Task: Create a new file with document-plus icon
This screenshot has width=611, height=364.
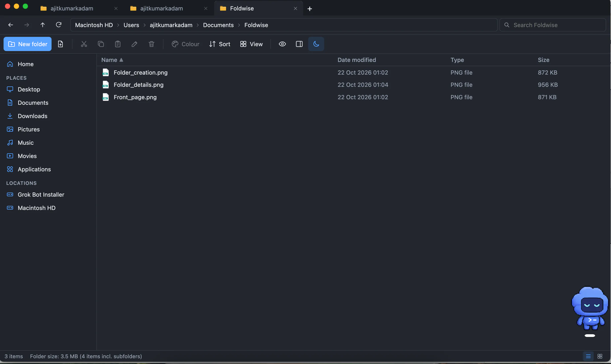Action: [x=60, y=44]
